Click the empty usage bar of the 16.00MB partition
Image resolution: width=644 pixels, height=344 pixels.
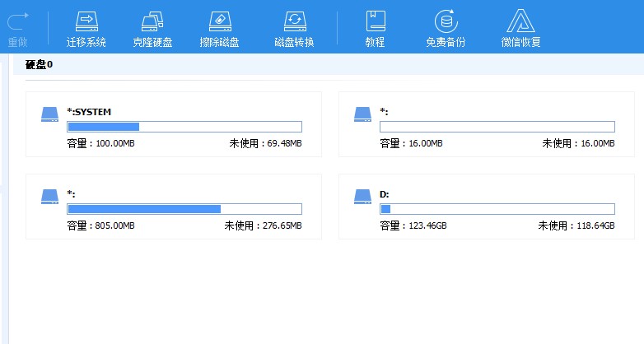497,127
